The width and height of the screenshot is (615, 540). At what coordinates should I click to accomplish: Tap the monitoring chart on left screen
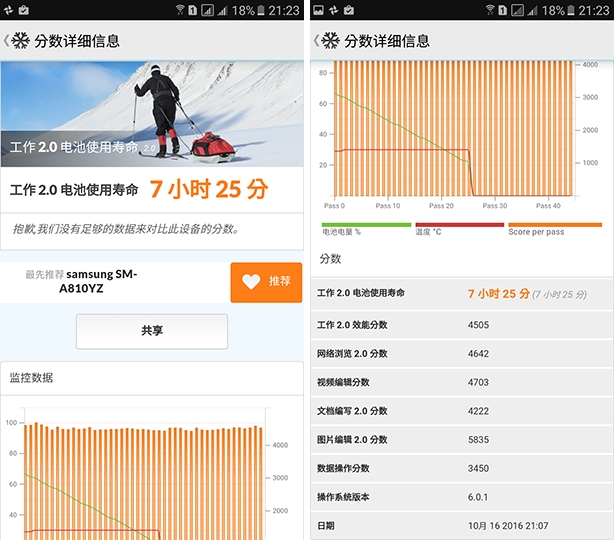147,473
